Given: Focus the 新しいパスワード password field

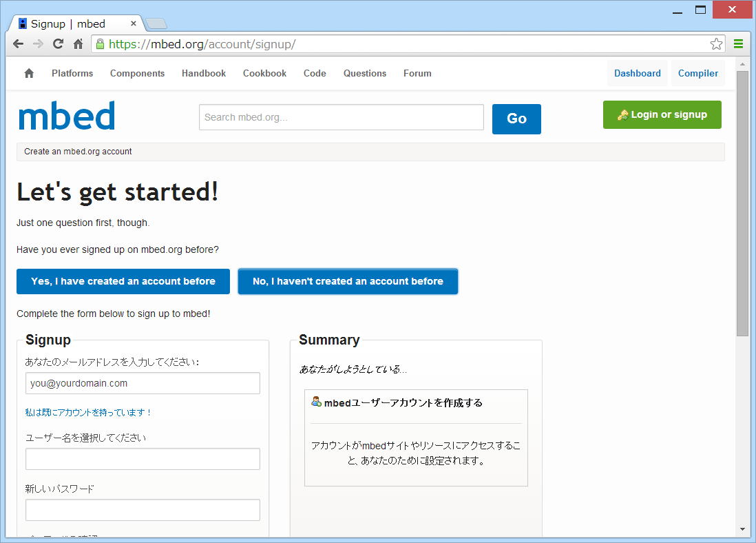Looking at the screenshot, I should [143, 510].
